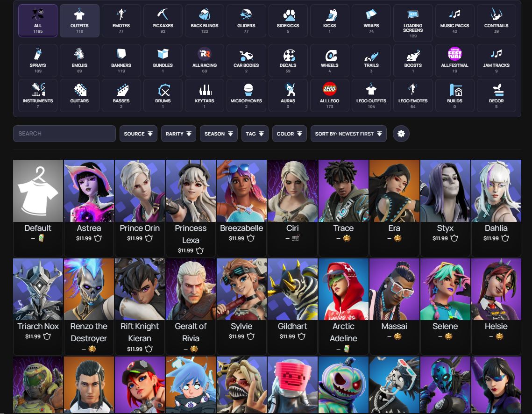The image size is (532, 414).
Task: Click the search input field
Action: [64, 134]
